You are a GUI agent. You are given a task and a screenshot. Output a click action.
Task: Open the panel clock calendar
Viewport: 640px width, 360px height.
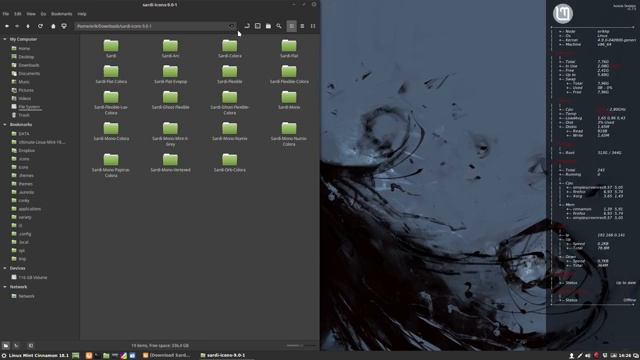point(624,356)
